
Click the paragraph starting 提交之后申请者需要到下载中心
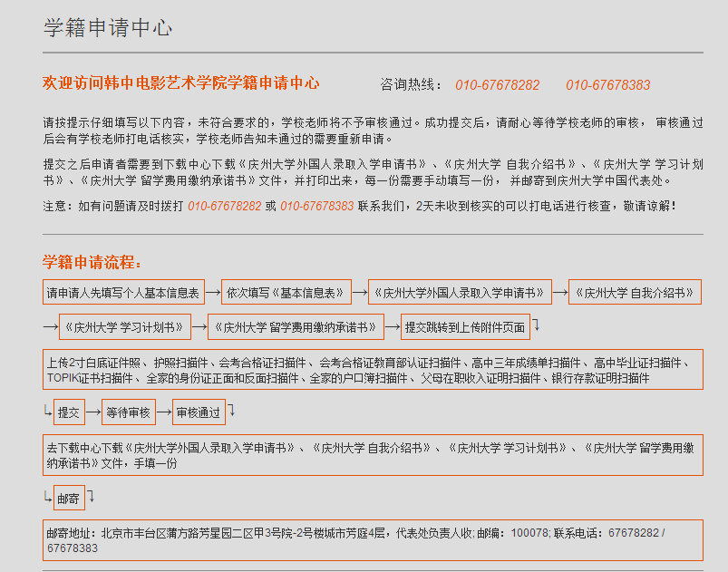373,172
